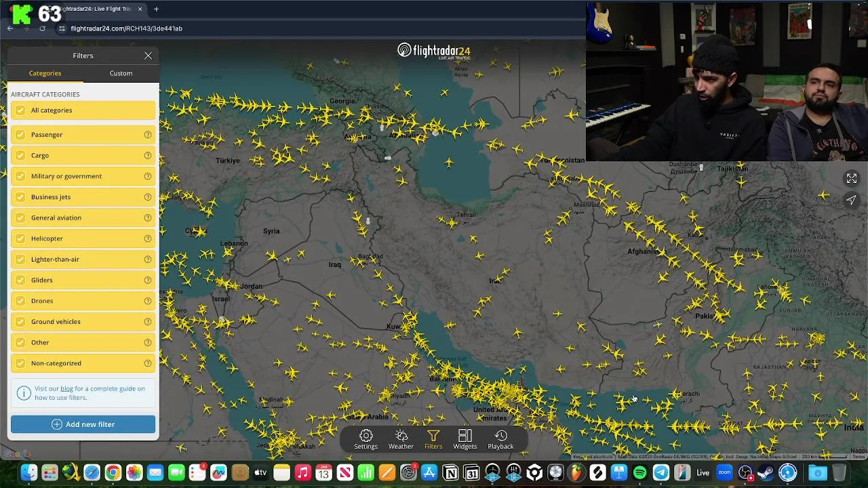Viewport: 868px width, 488px height.
Task: Click help icon next to Non-categorized
Action: tap(147, 363)
